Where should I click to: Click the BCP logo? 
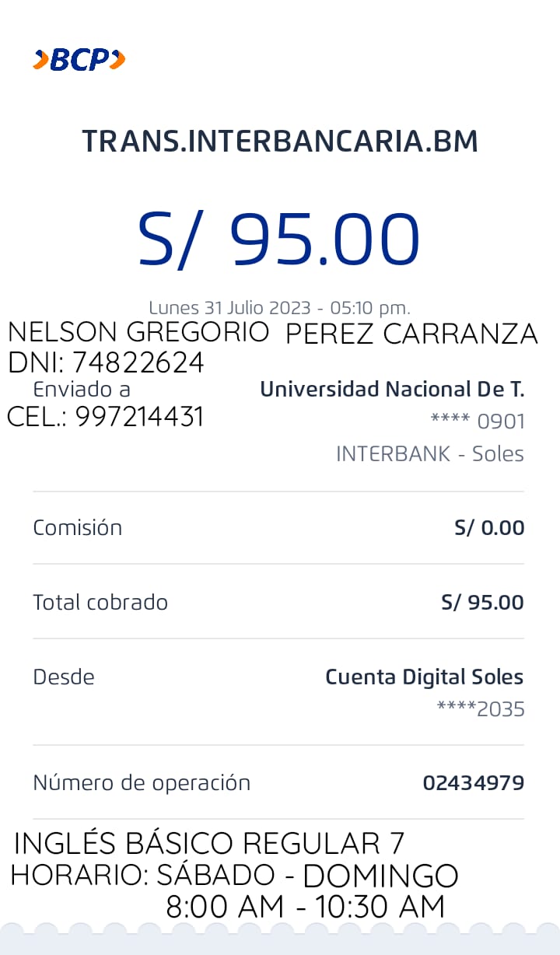79,60
